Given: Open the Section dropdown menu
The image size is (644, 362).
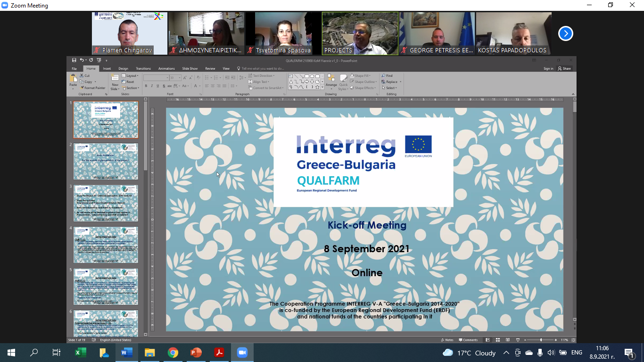Looking at the screenshot, I should pos(131,88).
